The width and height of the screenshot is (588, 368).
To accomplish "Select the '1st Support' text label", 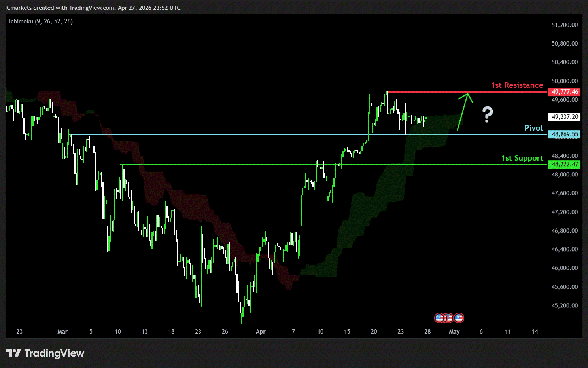I will pos(522,158).
